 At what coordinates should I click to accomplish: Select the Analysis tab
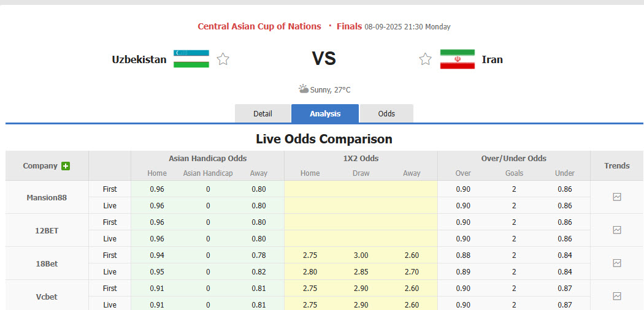(325, 114)
